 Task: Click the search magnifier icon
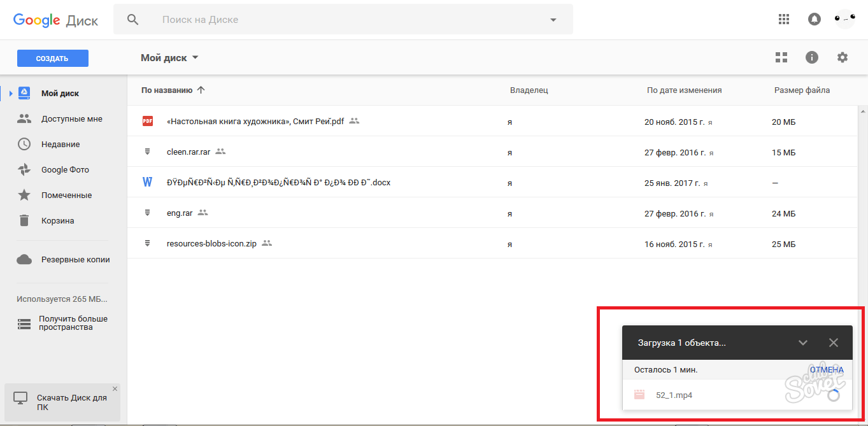pos(133,19)
